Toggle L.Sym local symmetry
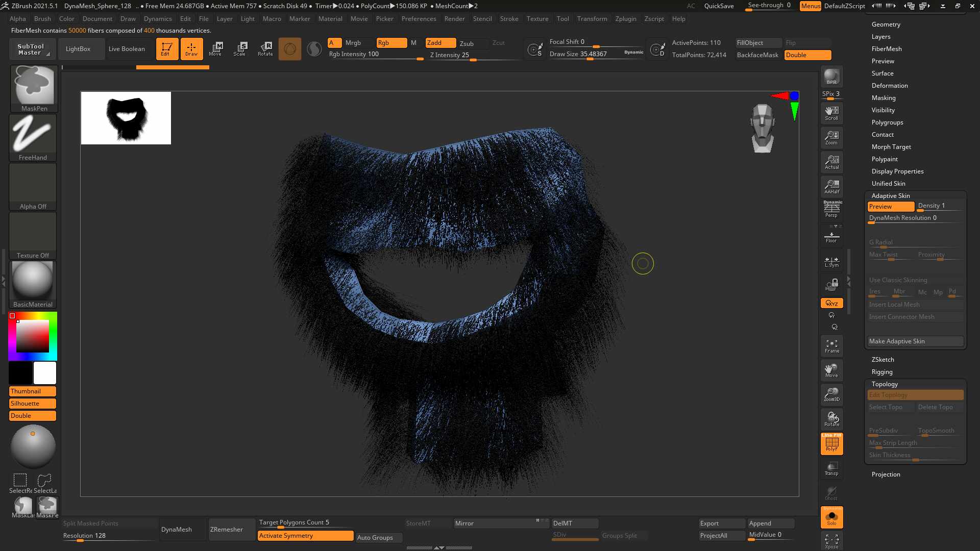Viewport: 980px width, 551px height. point(831,262)
